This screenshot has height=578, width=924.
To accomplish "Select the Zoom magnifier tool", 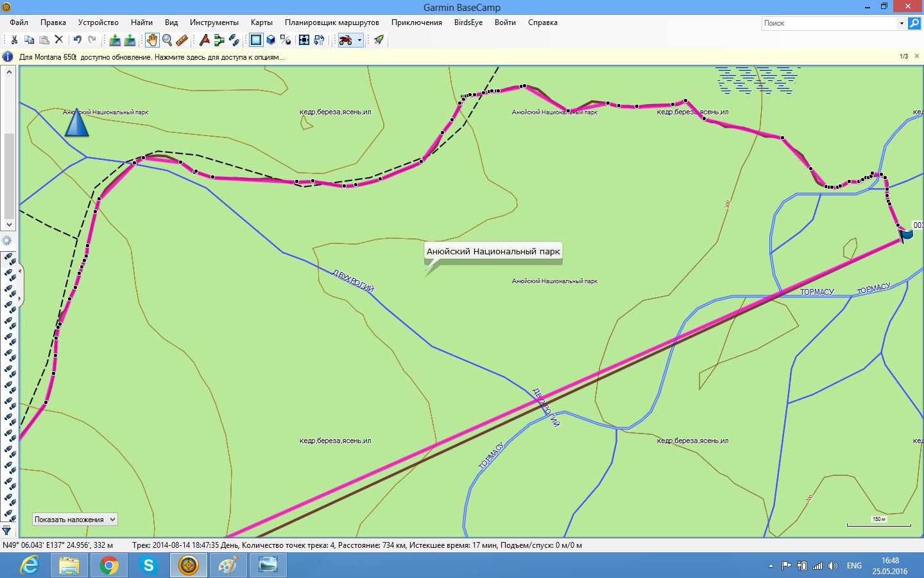I will [x=167, y=40].
